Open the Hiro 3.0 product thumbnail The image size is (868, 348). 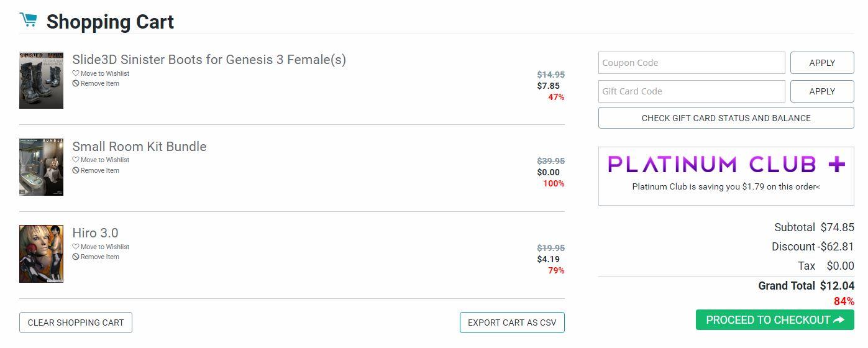pyautogui.click(x=41, y=254)
